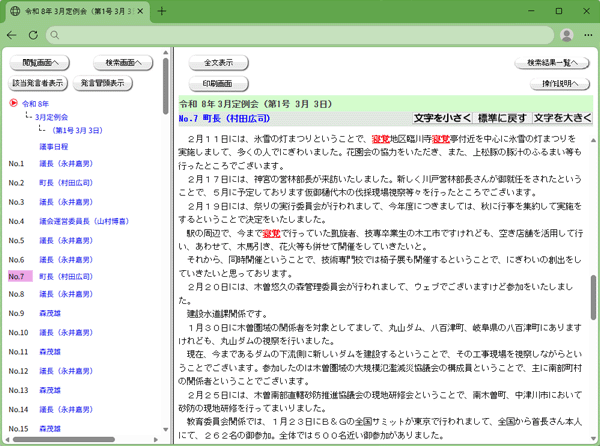600x446 pixels.
Task: Go back with the browser back arrow
Action: click(11, 35)
